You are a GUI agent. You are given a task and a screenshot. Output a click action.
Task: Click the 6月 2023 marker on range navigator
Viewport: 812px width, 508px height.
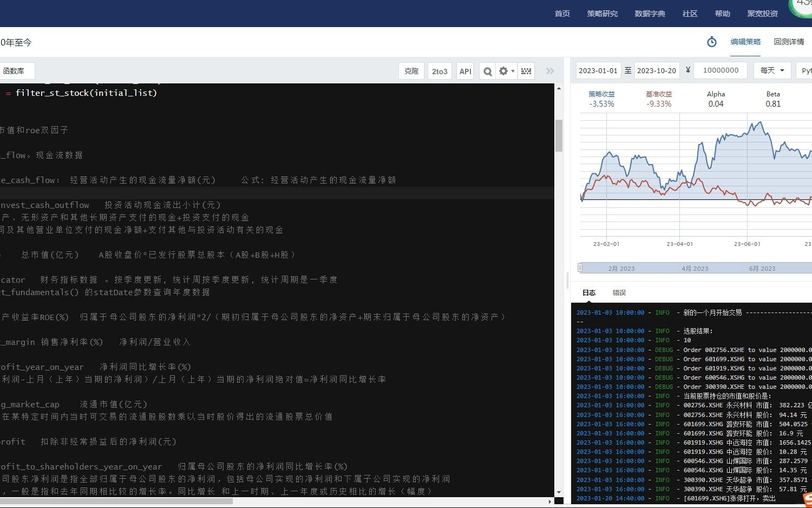click(762, 269)
